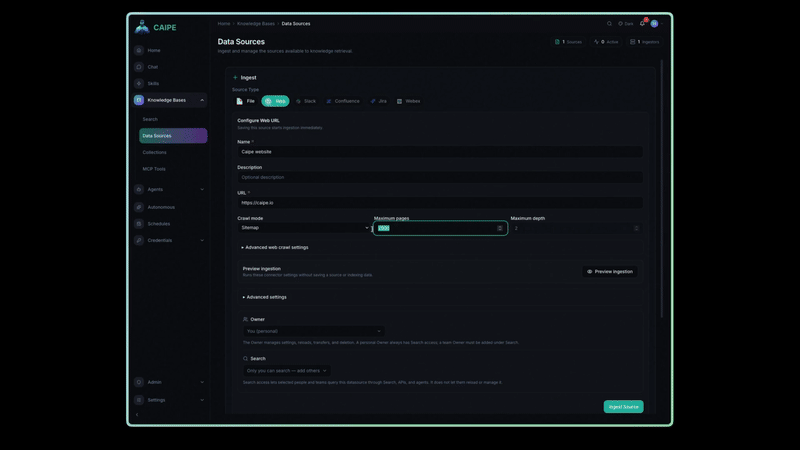Viewport: 800px width, 450px height.
Task: Click the page vertical scrollbar
Action: point(662,189)
